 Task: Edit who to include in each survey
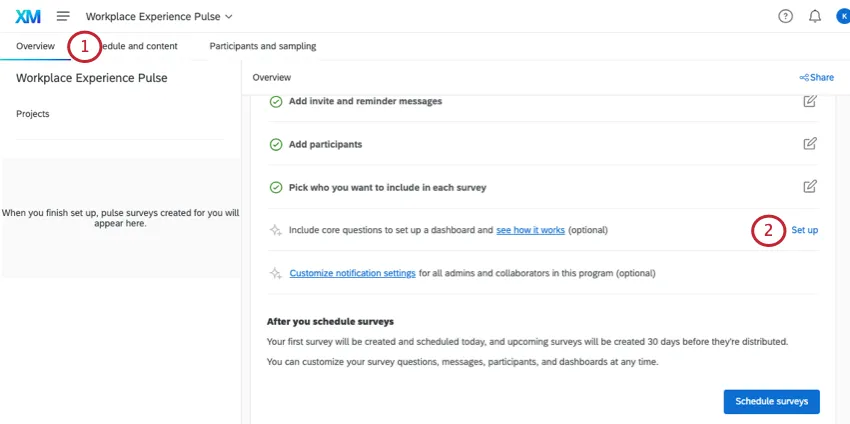pyautogui.click(x=810, y=187)
